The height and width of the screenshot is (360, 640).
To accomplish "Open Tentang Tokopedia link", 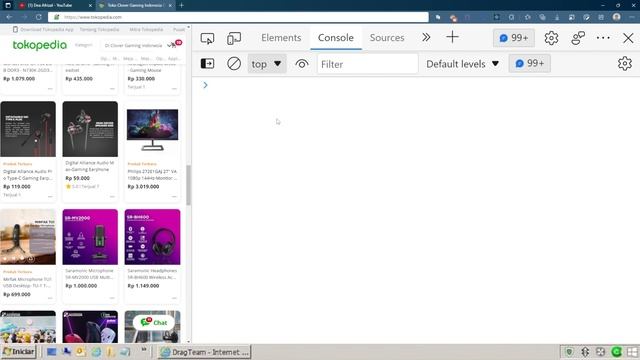I will point(99,29).
